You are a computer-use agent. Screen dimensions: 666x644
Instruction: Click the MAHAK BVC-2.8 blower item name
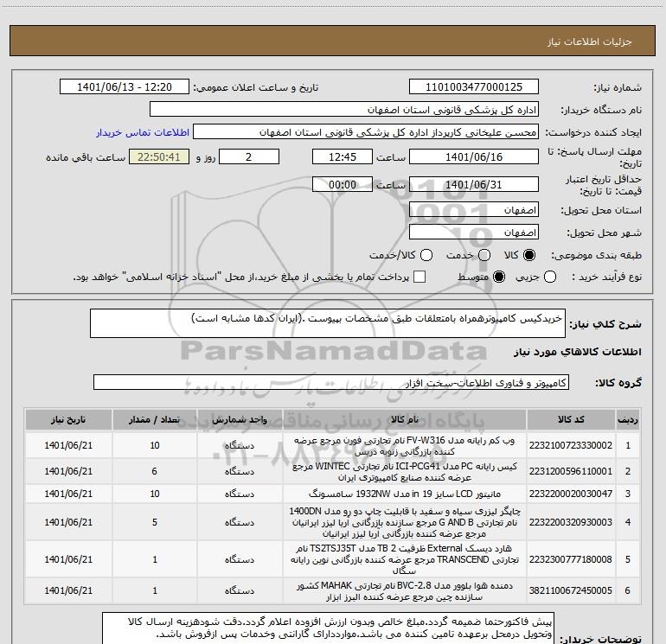click(405, 591)
